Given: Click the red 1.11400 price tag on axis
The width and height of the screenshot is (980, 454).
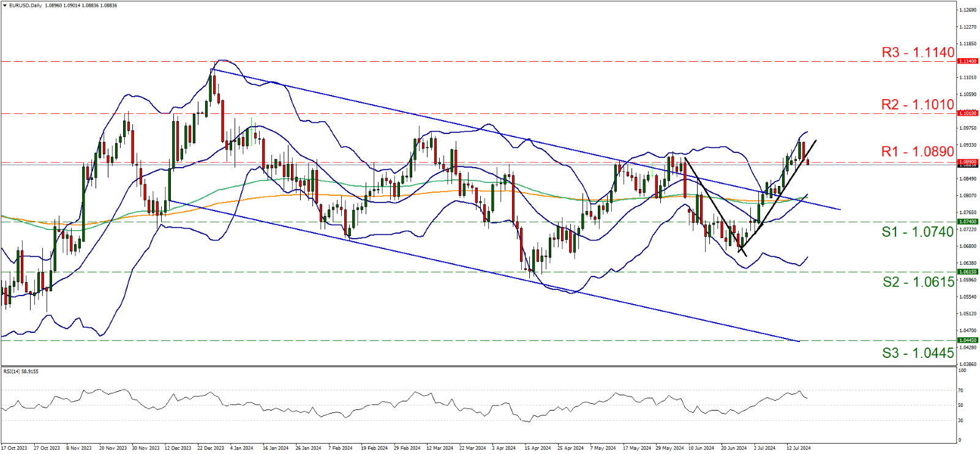Looking at the screenshot, I should (968, 61).
